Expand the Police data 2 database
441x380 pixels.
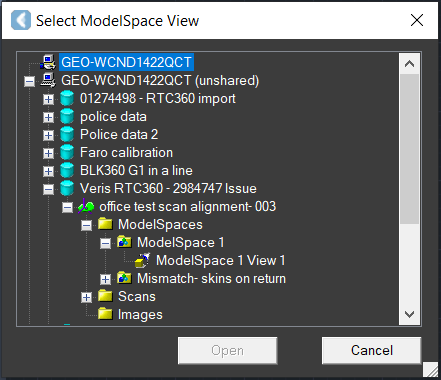click(48, 135)
